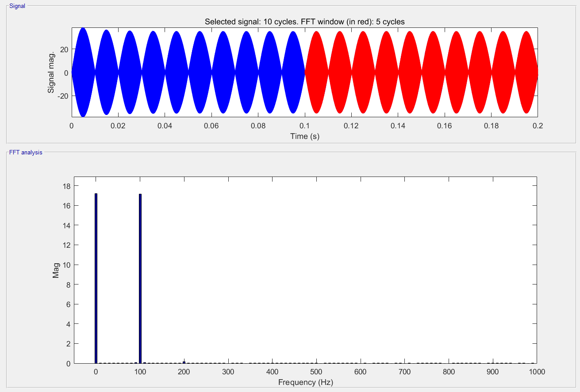Click the 'Mag' y-axis label
The height and width of the screenshot is (392, 580).
tap(56, 271)
